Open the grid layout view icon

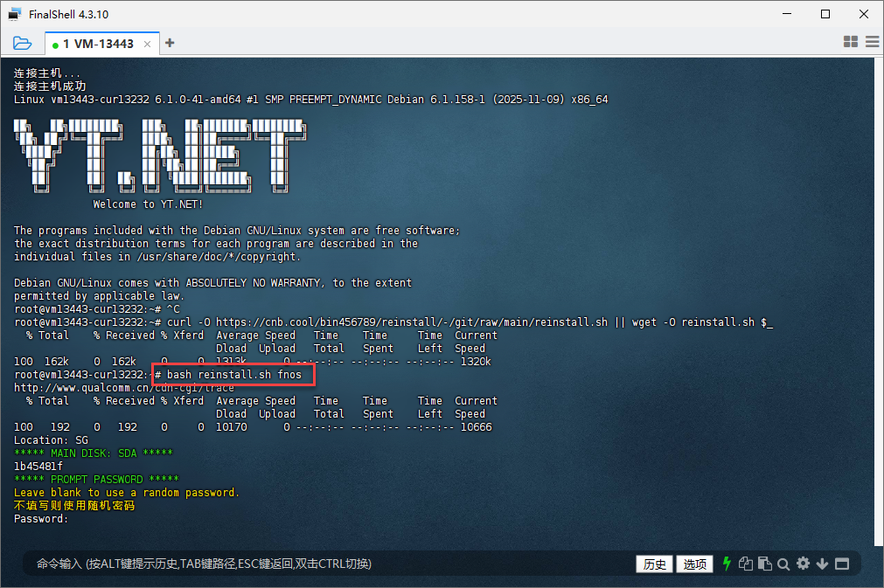coord(850,42)
